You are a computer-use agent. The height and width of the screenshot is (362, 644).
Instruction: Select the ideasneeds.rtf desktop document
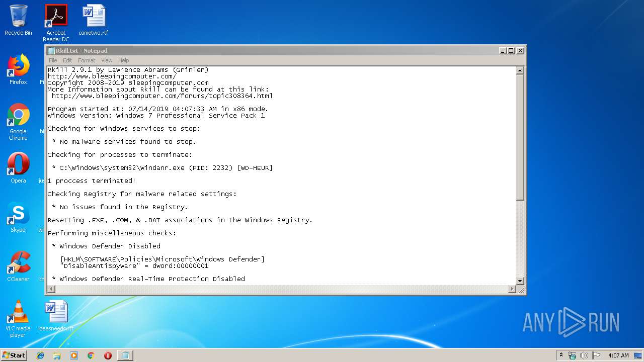tap(56, 316)
